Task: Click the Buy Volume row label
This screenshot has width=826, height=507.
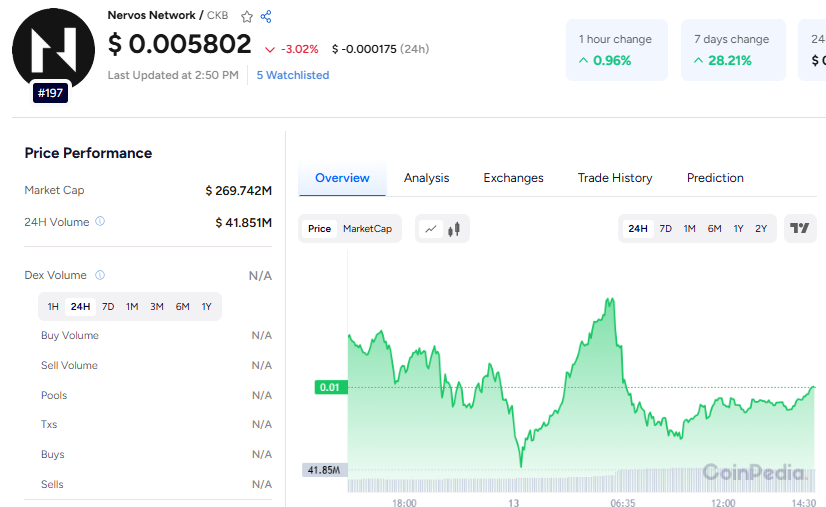Action: click(70, 336)
